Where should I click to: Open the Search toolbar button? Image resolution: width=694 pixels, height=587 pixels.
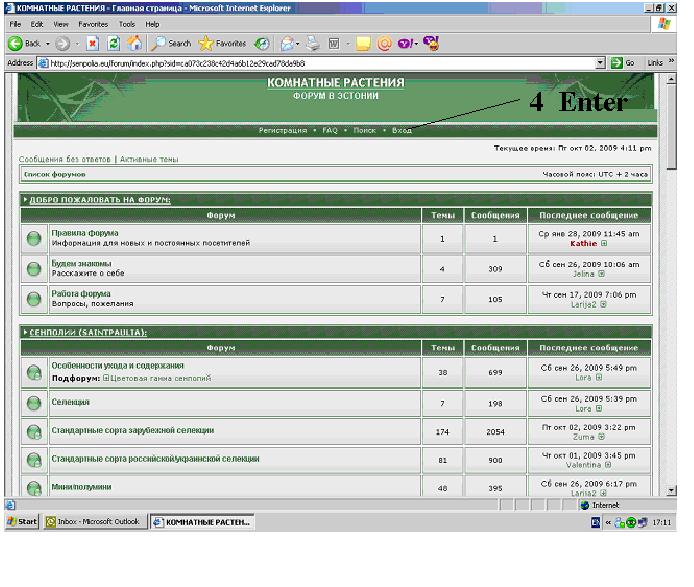pyautogui.click(x=171, y=44)
